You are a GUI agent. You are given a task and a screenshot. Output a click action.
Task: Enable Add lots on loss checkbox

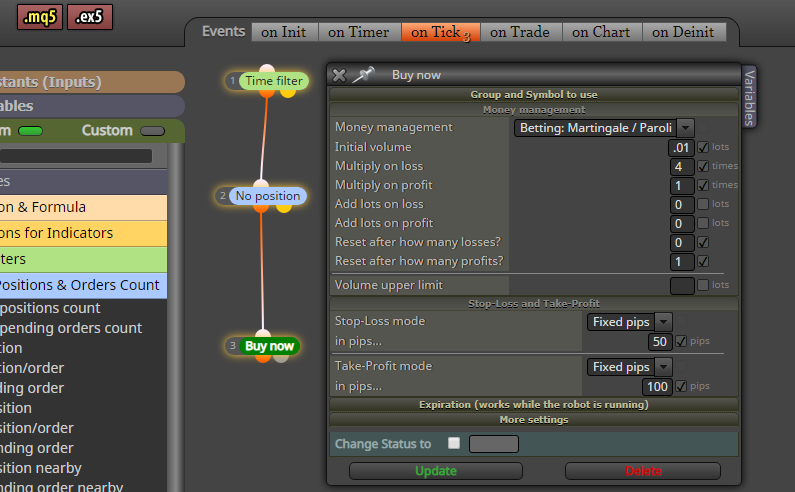[x=703, y=204]
